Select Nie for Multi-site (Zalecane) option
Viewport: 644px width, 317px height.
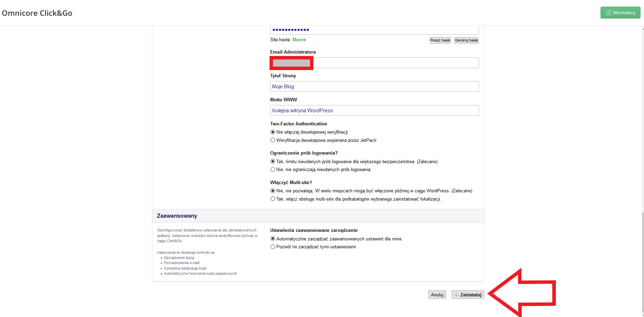point(273,191)
